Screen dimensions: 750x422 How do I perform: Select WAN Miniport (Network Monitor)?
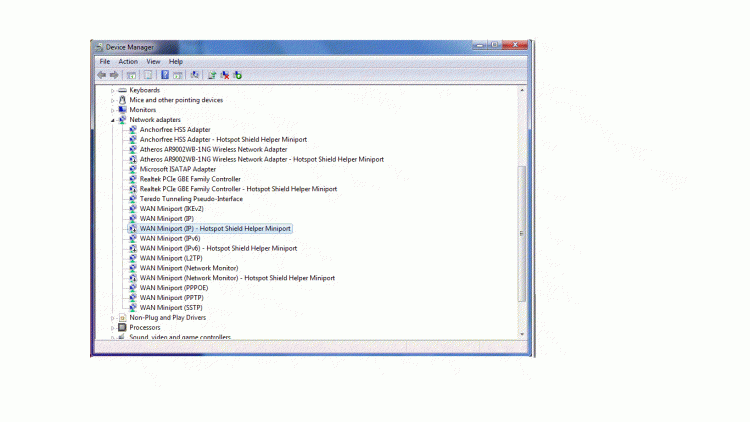189,268
